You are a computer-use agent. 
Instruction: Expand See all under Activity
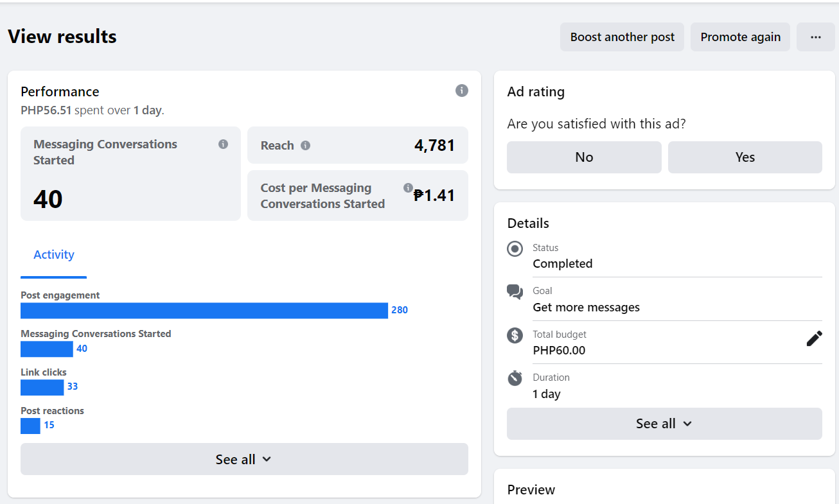point(244,459)
